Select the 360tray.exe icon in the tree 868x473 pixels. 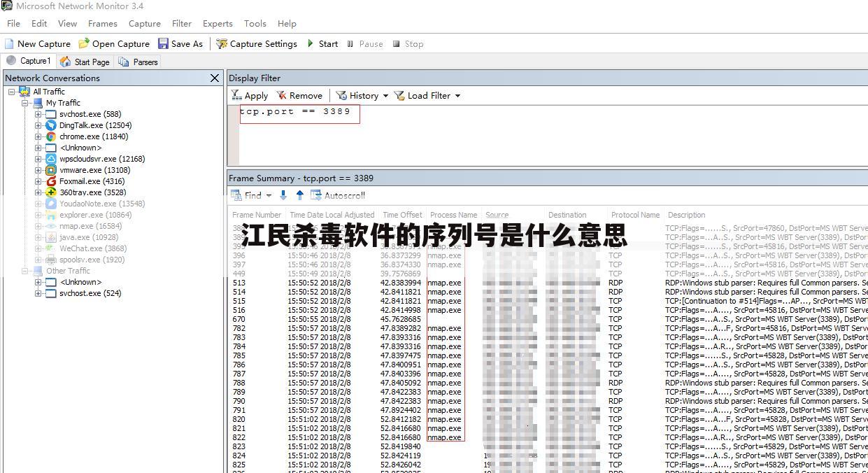coord(50,192)
